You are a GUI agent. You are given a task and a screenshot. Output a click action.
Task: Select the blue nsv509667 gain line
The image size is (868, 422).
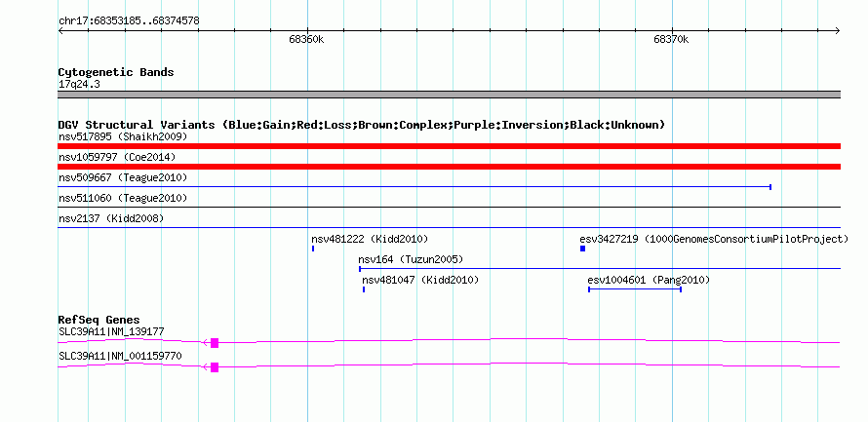(414, 187)
